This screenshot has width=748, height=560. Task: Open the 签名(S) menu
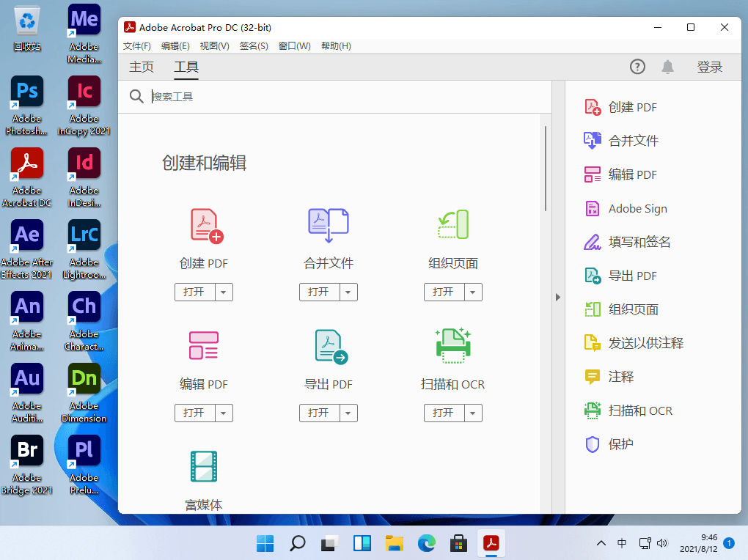coord(254,45)
